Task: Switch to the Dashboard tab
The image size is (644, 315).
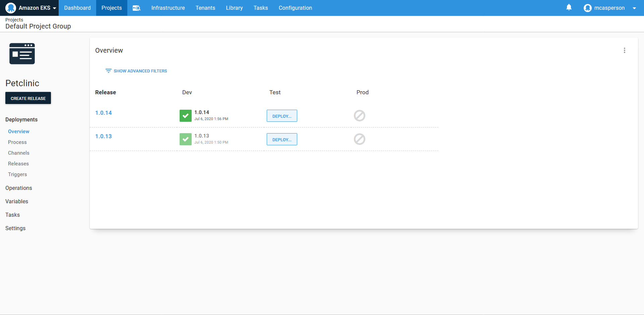Action: (x=77, y=8)
